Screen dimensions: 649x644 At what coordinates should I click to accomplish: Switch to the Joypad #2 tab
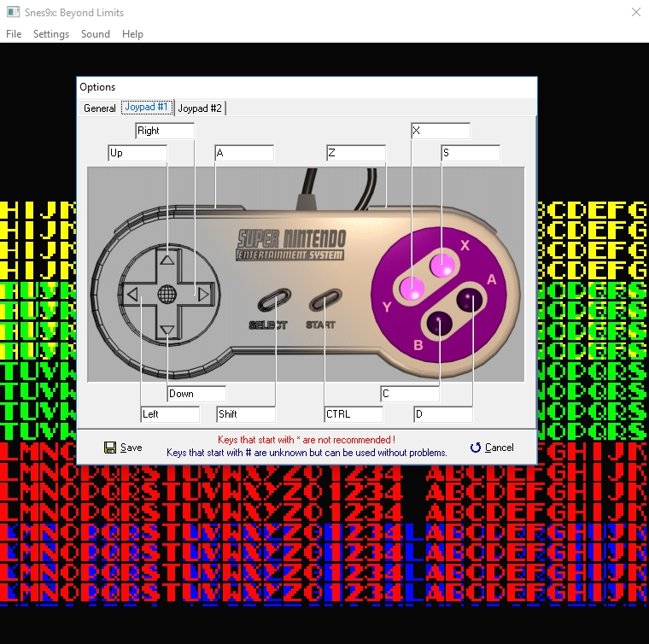200,108
